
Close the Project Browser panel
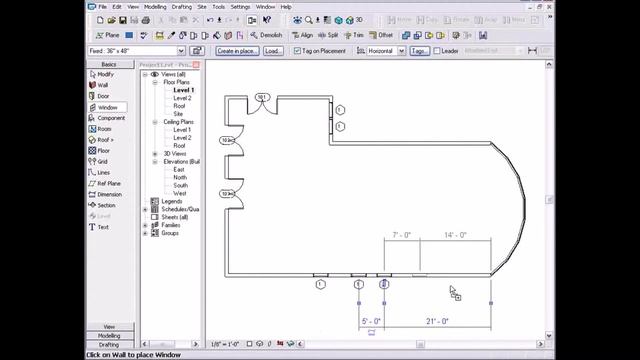tap(196, 64)
